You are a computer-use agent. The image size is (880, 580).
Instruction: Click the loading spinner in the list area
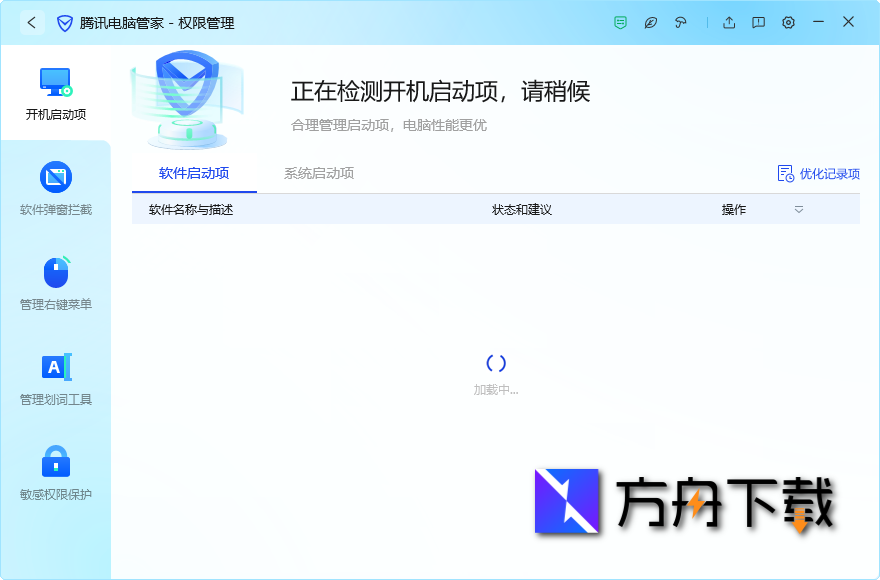[497, 363]
